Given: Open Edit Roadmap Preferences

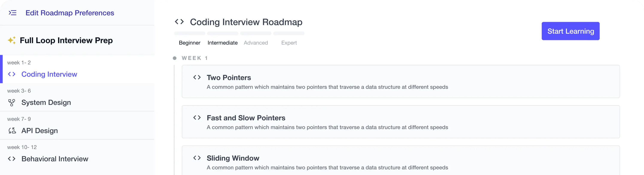Looking at the screenshot, I should (70, 13).
